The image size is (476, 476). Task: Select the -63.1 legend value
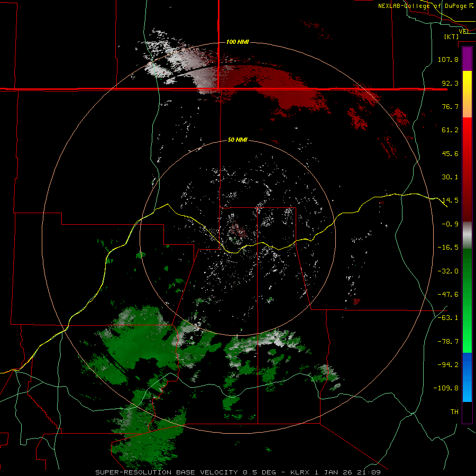coord(448,318)
